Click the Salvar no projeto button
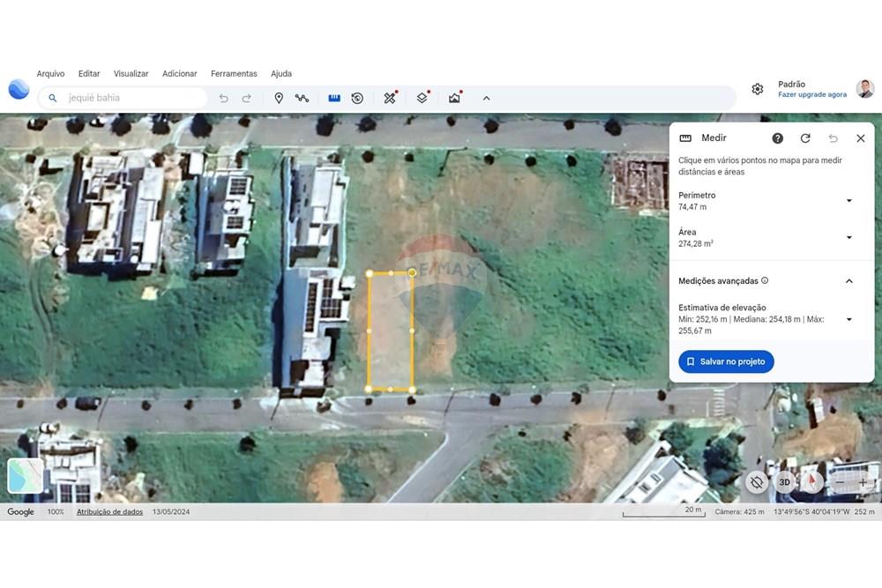Image resolution: width=882 pixels, height=588 pixels. tap(726, 361)
